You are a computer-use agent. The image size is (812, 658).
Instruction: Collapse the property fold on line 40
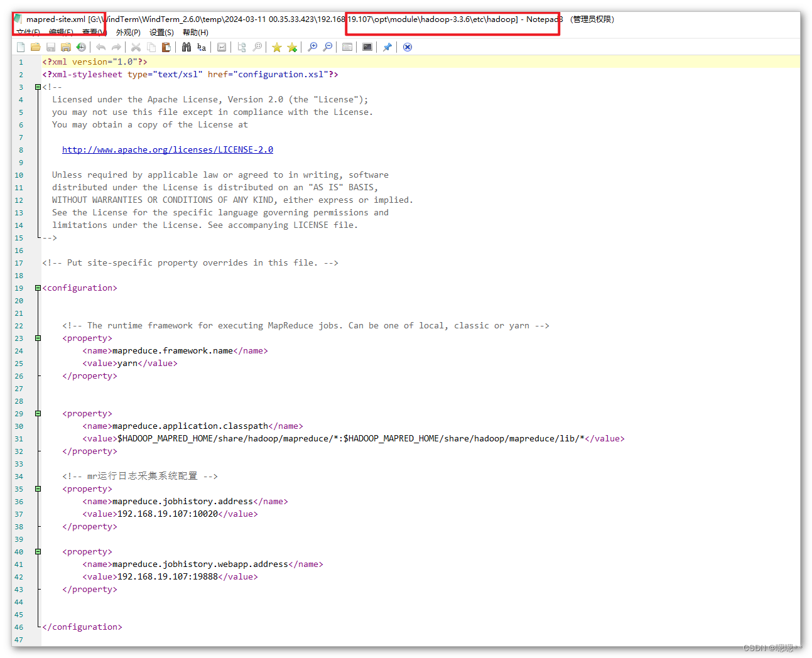tap(38, 552)
